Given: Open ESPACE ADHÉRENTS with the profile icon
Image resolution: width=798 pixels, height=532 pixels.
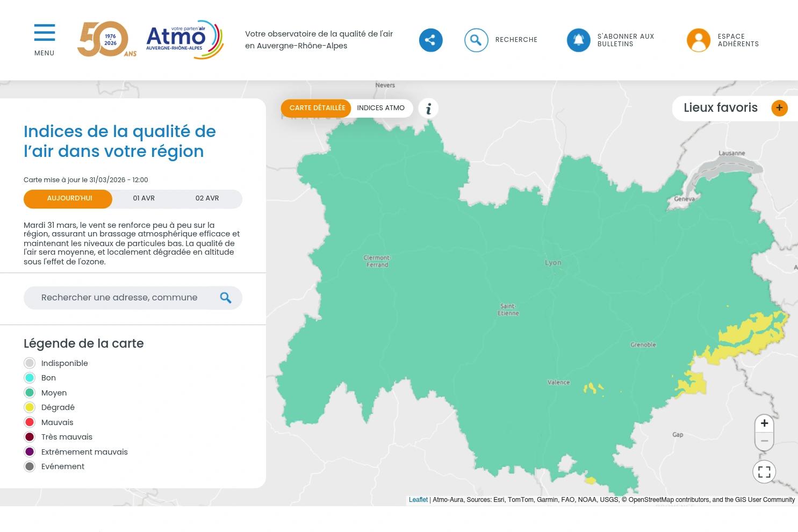Looking at the screenshot, I should (x=698, y=40).
